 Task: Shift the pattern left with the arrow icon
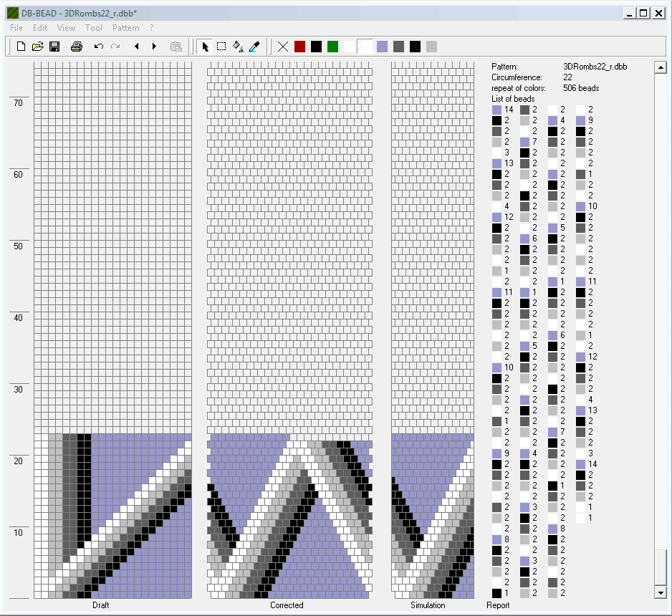pos(136,47)
